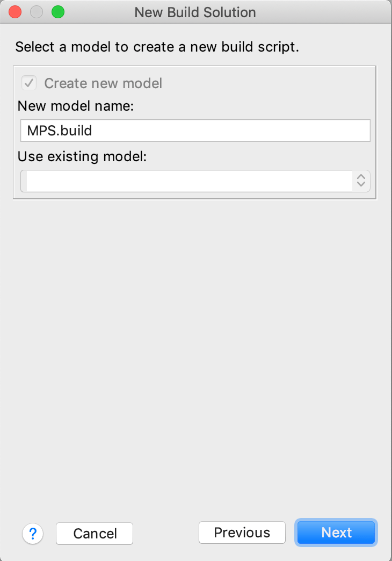Click the New Build Solution title bar
This screenshot has height=561, width=392.
point(196,12)
